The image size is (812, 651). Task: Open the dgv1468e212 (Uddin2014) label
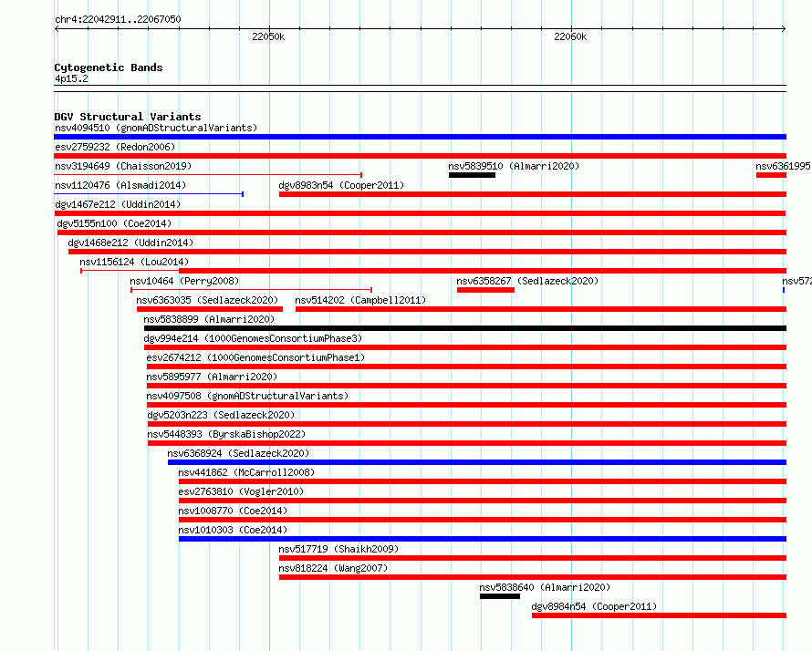click(130, 243)
